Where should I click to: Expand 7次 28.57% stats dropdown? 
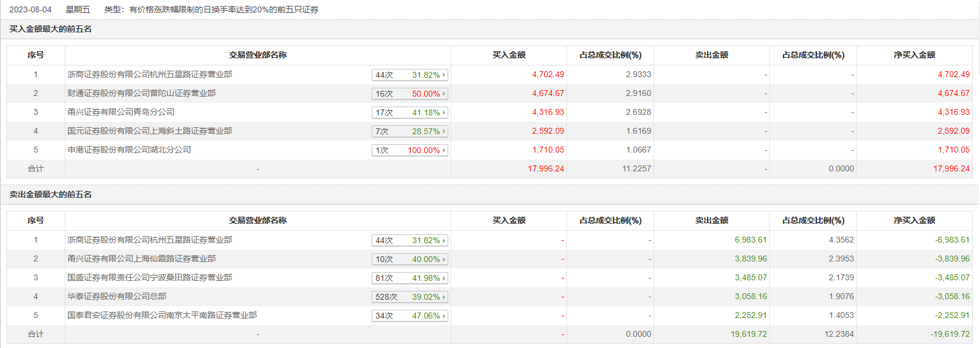[x=410, y=131]
